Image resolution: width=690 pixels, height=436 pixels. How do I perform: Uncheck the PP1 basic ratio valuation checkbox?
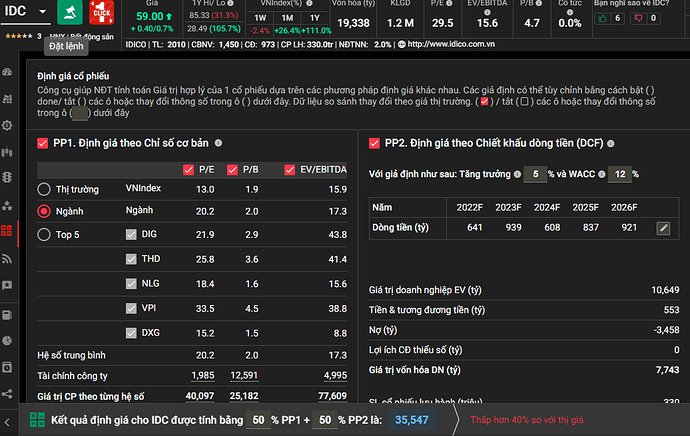tap(43, 143)
